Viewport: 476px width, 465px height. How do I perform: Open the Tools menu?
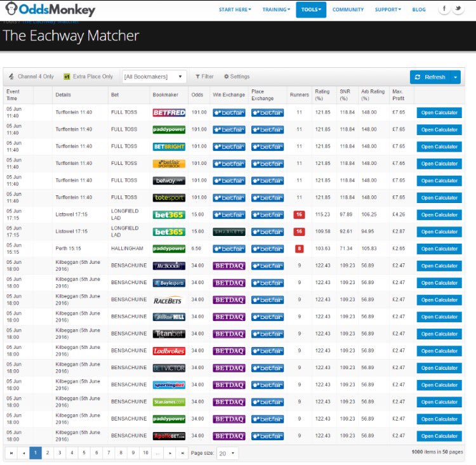(311, 10)
